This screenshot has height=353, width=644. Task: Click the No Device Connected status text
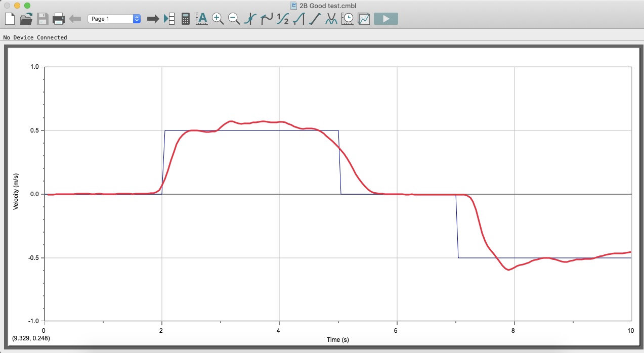pyautogui.click(x=35, y=37)
